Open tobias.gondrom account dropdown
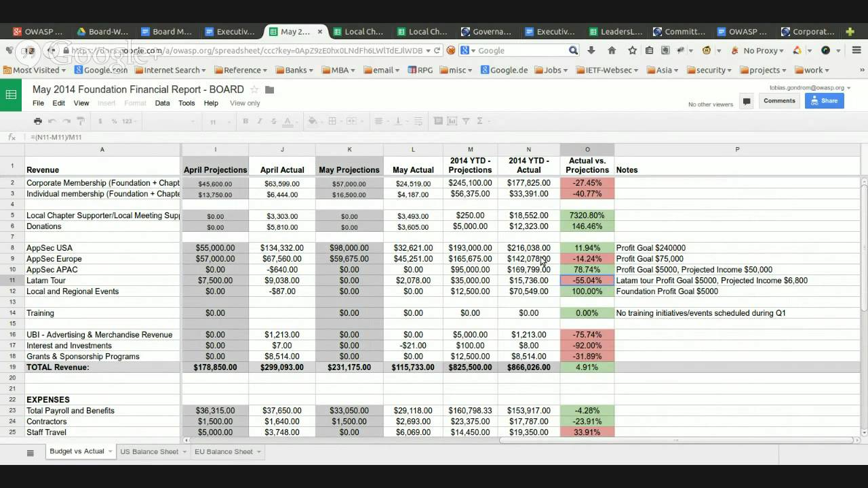 click(x=810, y=87)
